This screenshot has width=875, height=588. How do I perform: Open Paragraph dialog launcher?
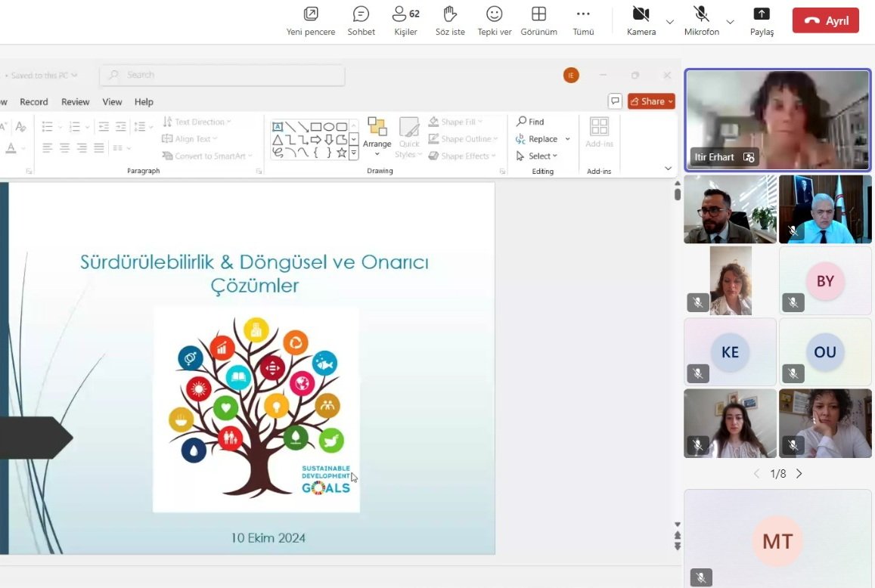259,172
